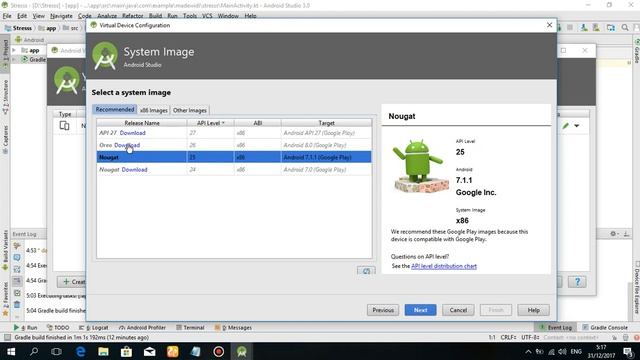Switch to the Recommended tab

pyautogui.click(x=115, y=109)
